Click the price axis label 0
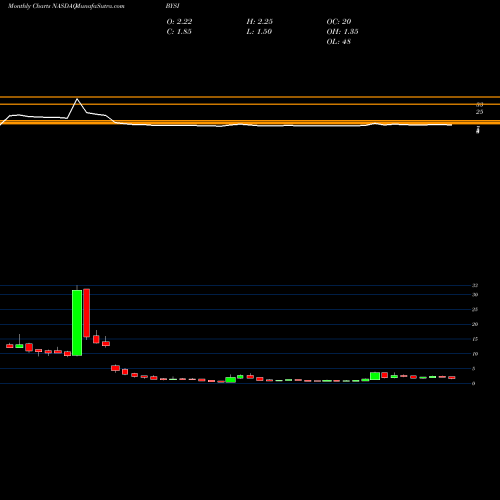The width and height of the screenshot is (500, 500). [474, 383]
